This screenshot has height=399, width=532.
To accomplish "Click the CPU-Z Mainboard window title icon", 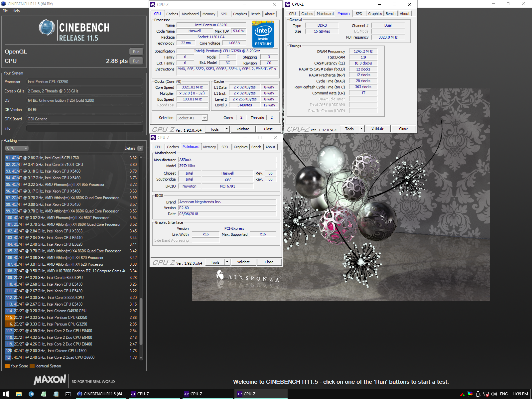I will point(153,138).
